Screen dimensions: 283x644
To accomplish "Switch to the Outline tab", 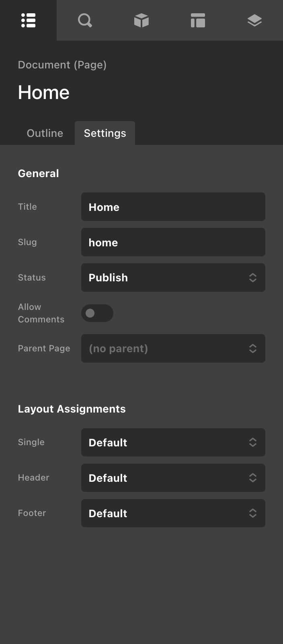I will pyautogui.click(x=45, y=133).
